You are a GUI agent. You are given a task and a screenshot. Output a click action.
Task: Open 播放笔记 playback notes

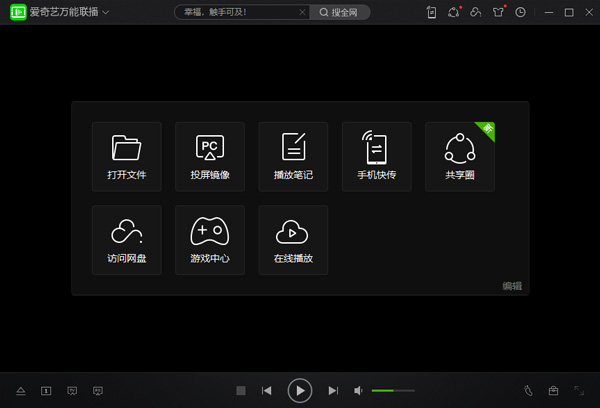pos(293,157)
